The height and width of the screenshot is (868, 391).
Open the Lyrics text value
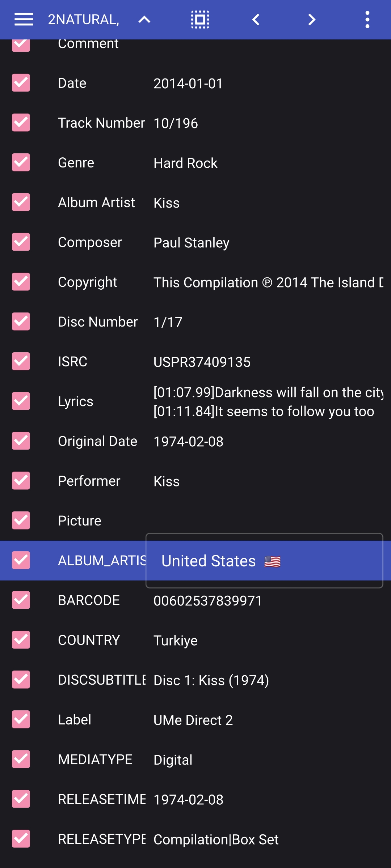point(268,402)
